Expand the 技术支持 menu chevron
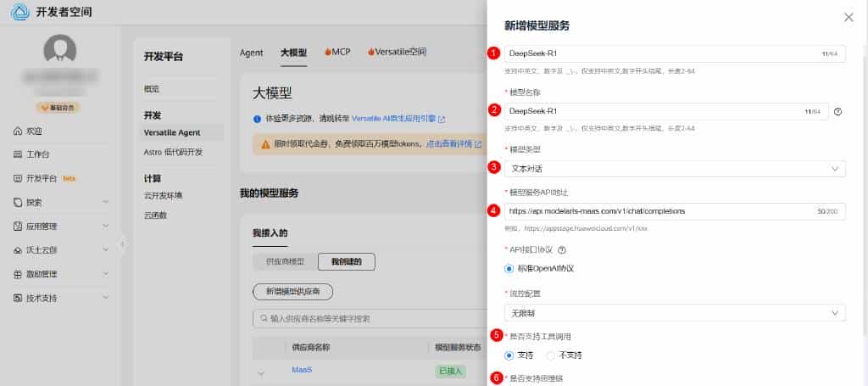 pyautogui.click(x=106, y=298)
